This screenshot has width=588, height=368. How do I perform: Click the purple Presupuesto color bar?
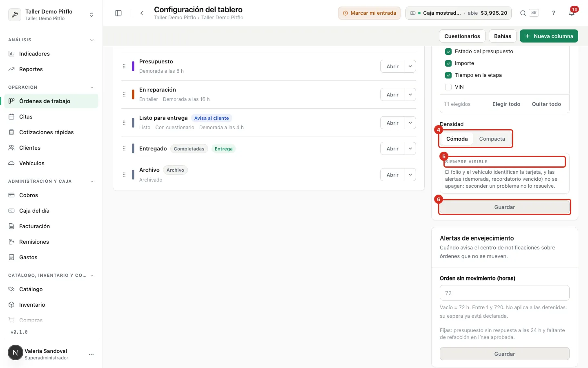(x=133, y=66)
